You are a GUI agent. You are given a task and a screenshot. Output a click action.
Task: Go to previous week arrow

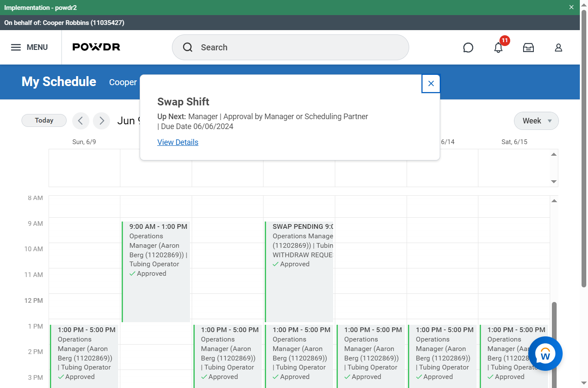pos(81,121)
